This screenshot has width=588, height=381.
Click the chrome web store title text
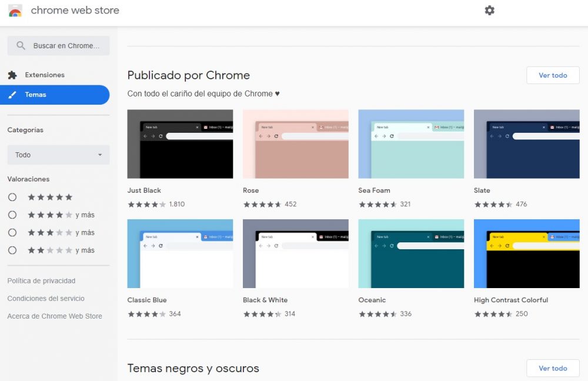pyautogui.click(x=75, y=11)
